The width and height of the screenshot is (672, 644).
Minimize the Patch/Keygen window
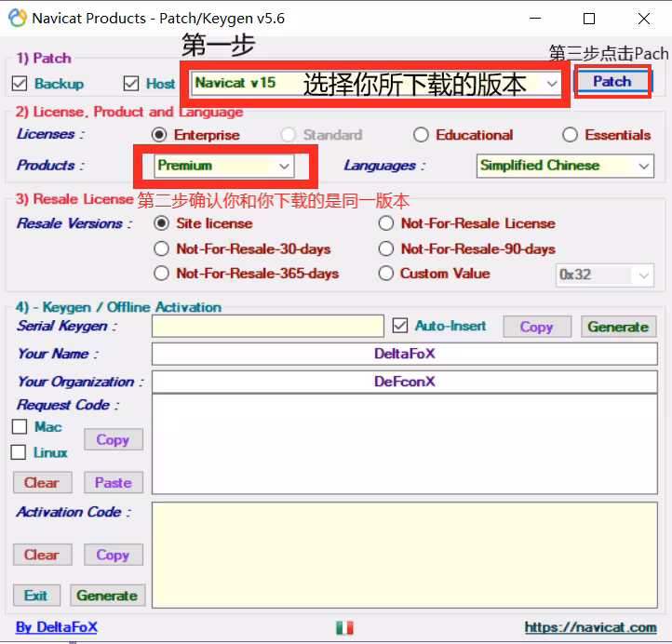click(535, 19)
